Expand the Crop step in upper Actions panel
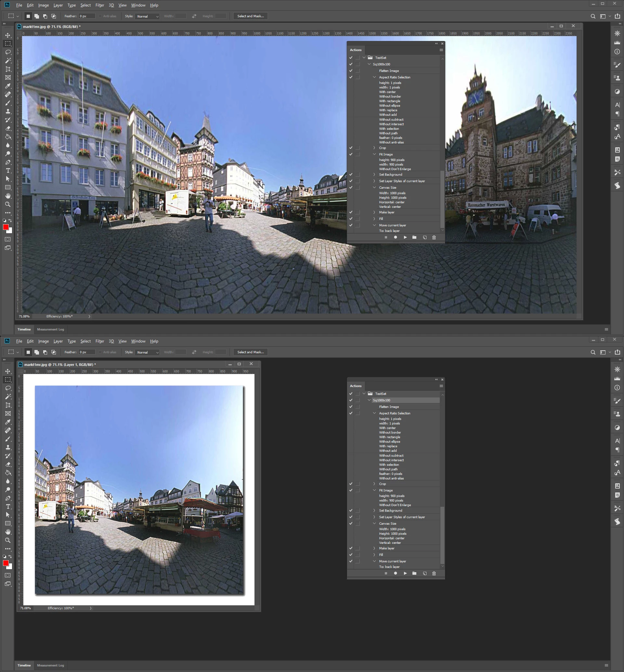The height and width of the screenshot is (672, 624). 374,148
